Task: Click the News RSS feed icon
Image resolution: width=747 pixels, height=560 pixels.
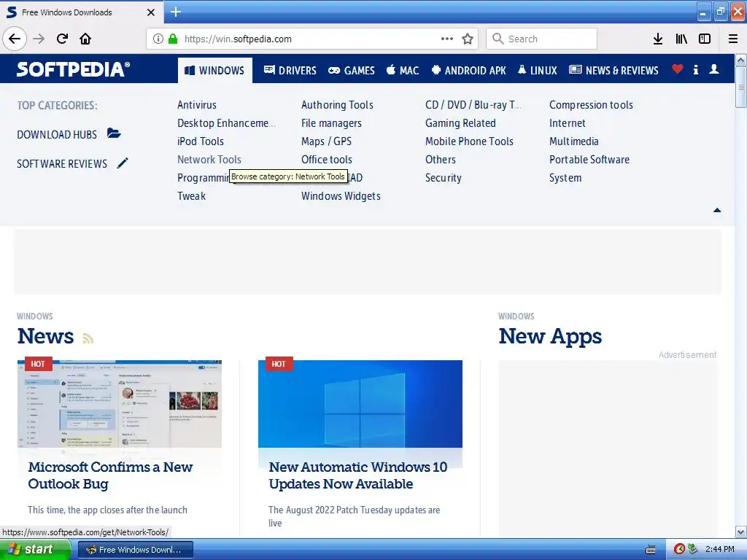Action: [88, 338]
